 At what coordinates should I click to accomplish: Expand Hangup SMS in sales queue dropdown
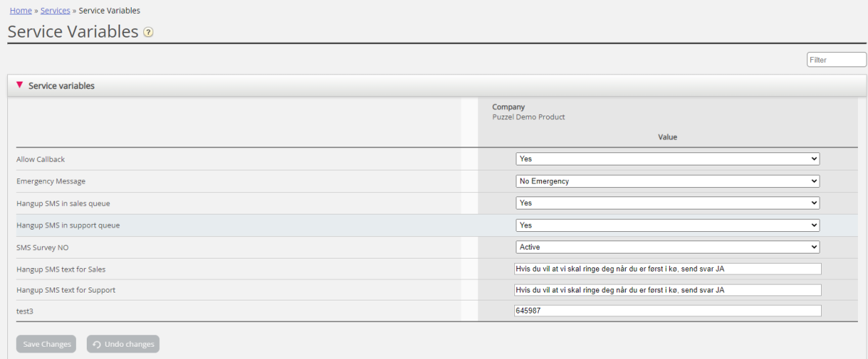pyautogui.click(x=667, y=203)
